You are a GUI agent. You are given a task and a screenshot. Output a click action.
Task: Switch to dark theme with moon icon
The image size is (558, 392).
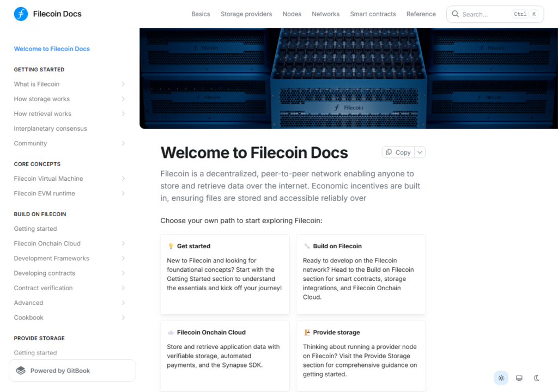pos(537,378)
